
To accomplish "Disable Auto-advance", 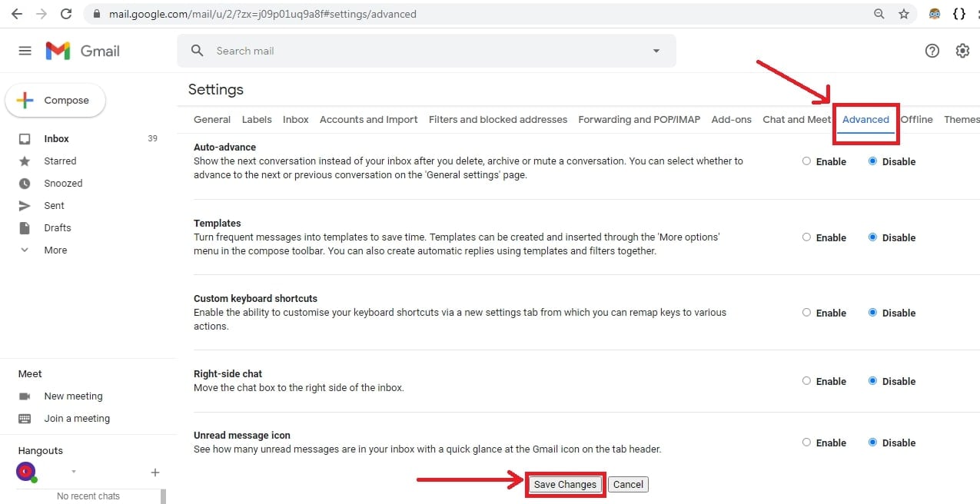I will click(x=872, y=161).
